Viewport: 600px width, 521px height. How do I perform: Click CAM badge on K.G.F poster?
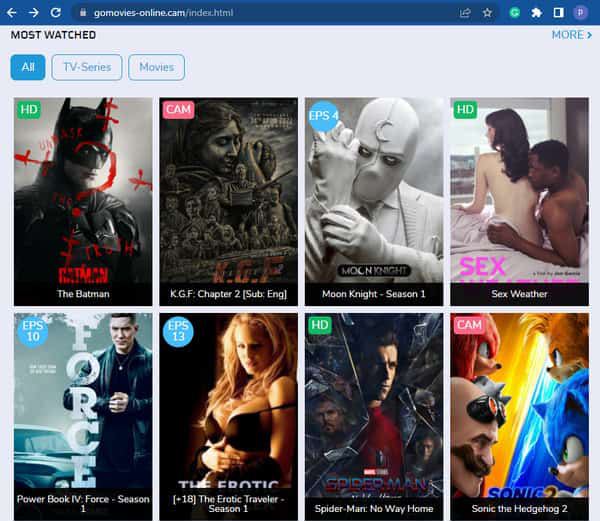tap(178, 110)
